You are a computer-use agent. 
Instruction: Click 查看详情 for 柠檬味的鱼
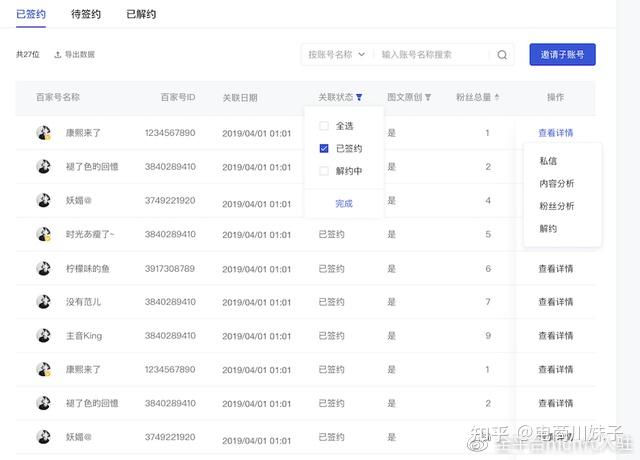click(x=556, y=269)
